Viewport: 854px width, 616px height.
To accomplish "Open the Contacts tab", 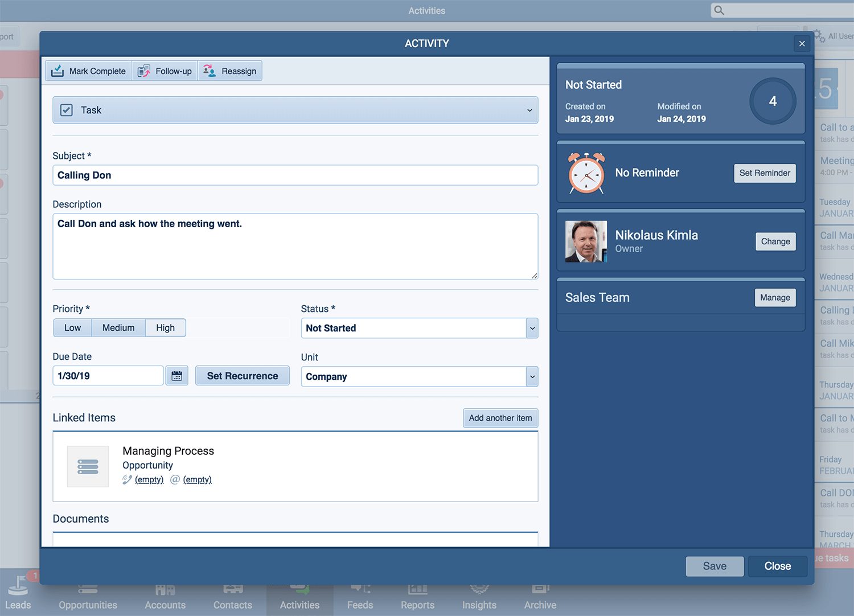I will (232, 598).
